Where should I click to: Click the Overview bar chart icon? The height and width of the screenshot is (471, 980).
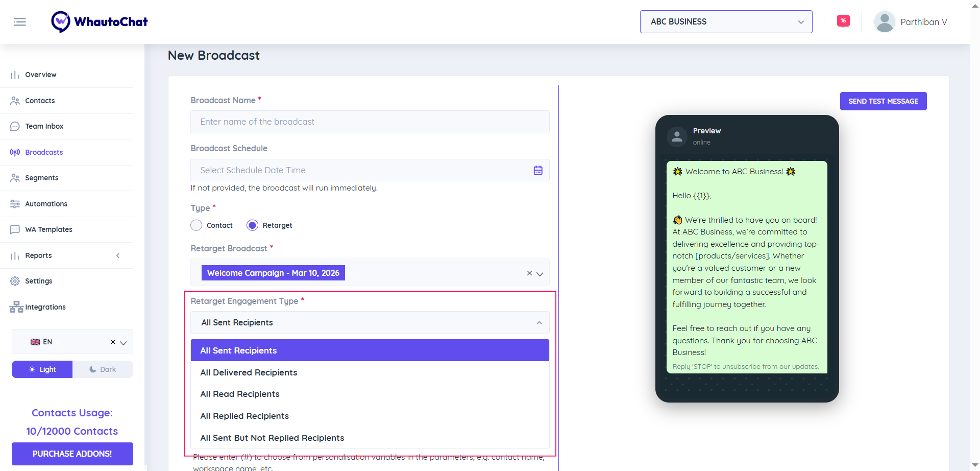[15, 75]
